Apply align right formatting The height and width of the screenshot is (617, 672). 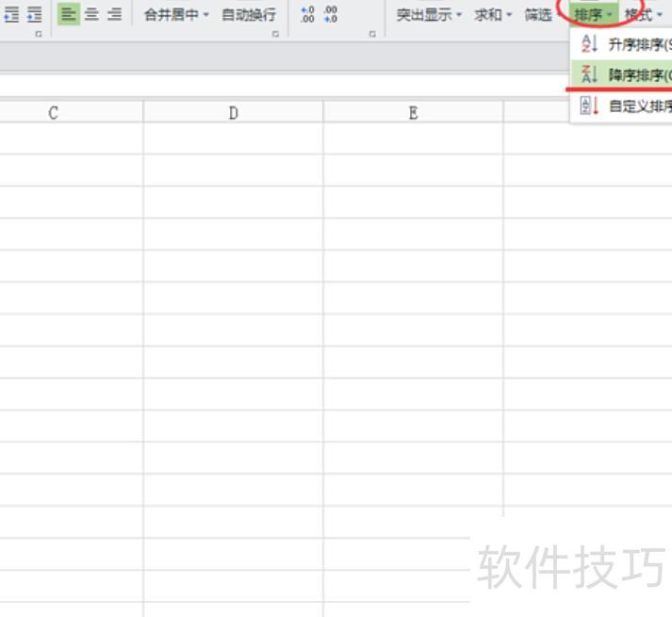[114, 14]
